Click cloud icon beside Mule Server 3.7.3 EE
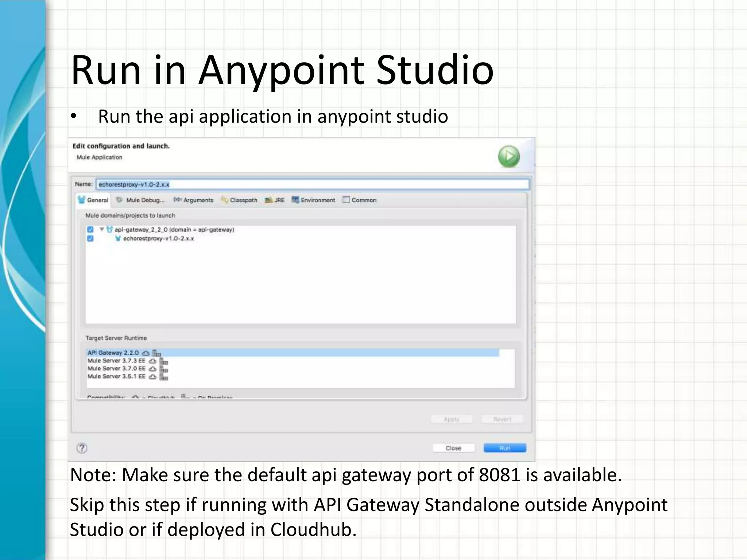This screenshot has height=560, width=747. tap(153, 361)
